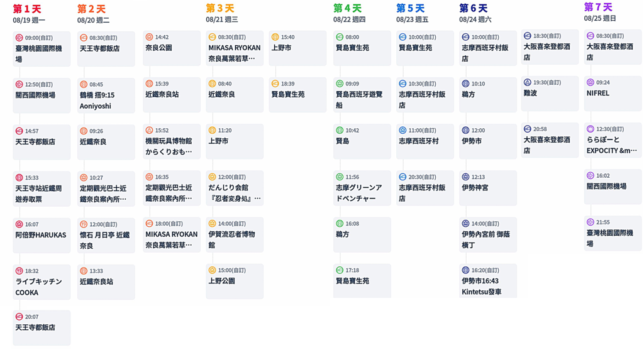Click icon on 賢島西班牙遊覽船 09:09 card
Viewport: 644px width, 355px height.
(340, 84)
